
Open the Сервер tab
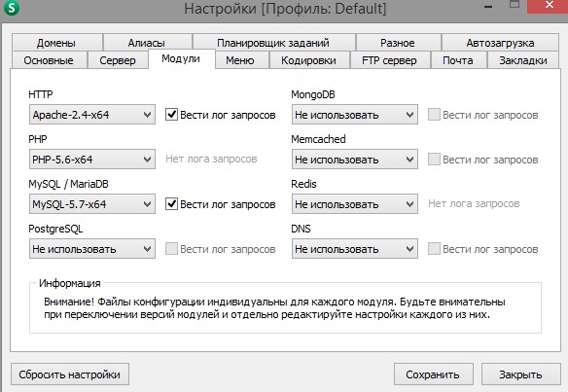coord(118,60)
